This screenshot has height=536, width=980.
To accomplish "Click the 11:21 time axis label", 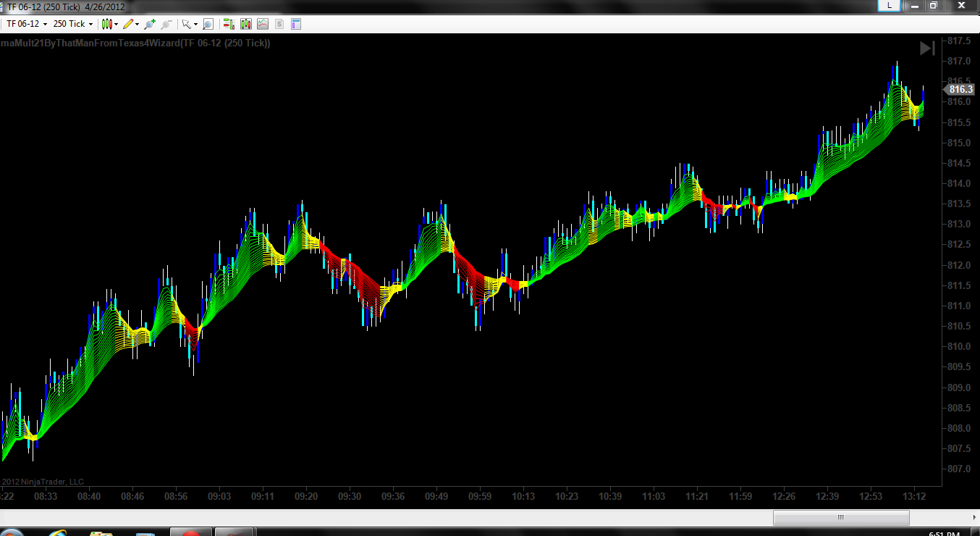I will point(697,496).
